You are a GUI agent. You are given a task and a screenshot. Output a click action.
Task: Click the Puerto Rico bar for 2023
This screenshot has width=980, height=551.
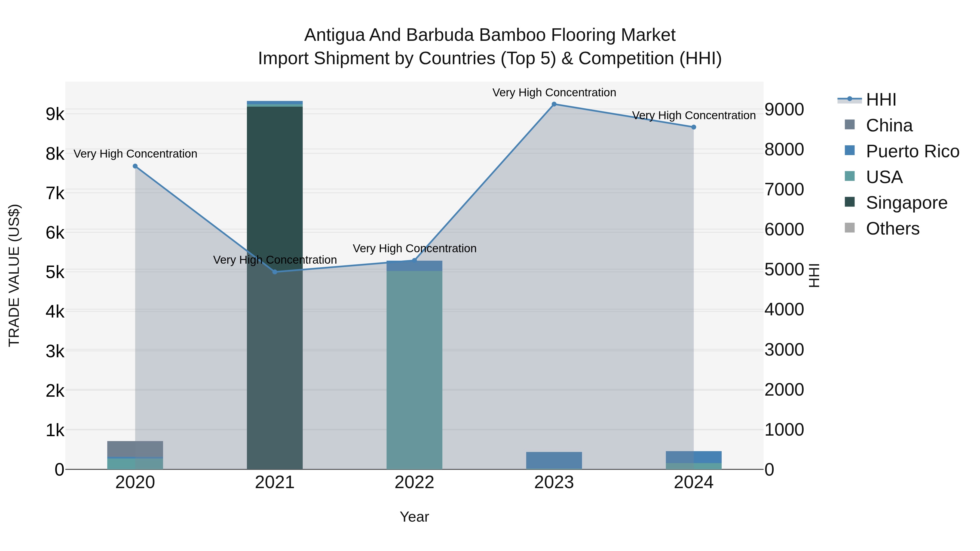tap(554, 460)
